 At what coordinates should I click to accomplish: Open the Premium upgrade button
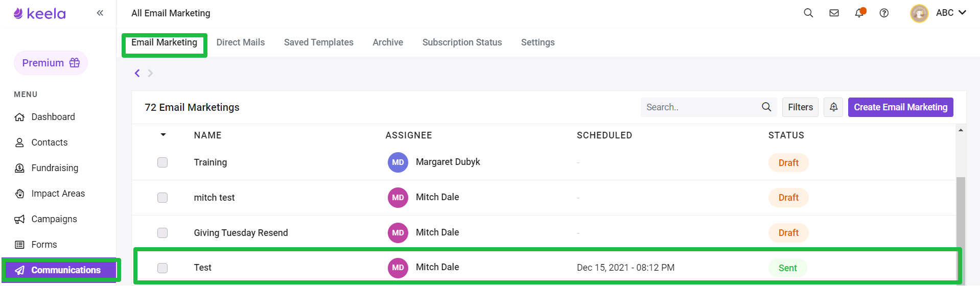click(51, 63)
